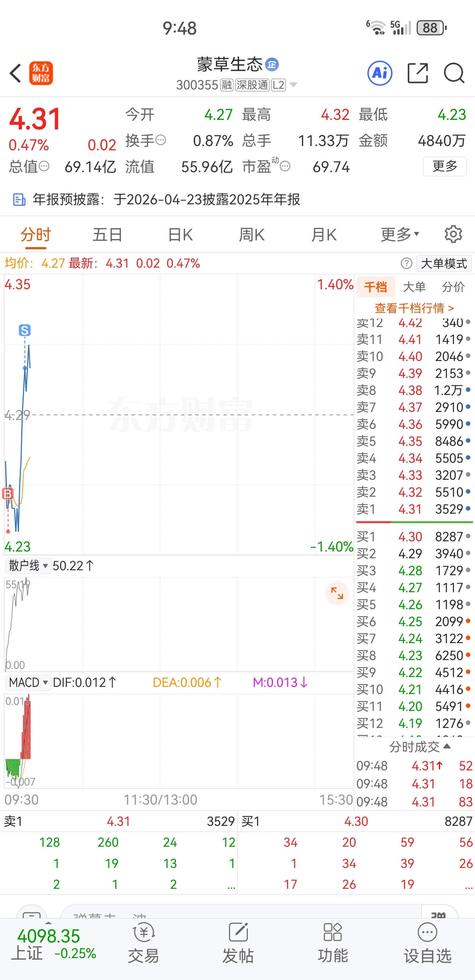Expand the stock switcher triangle
Image resolution: width=475 pixels, height=980 pixels.
coord(293,85)
